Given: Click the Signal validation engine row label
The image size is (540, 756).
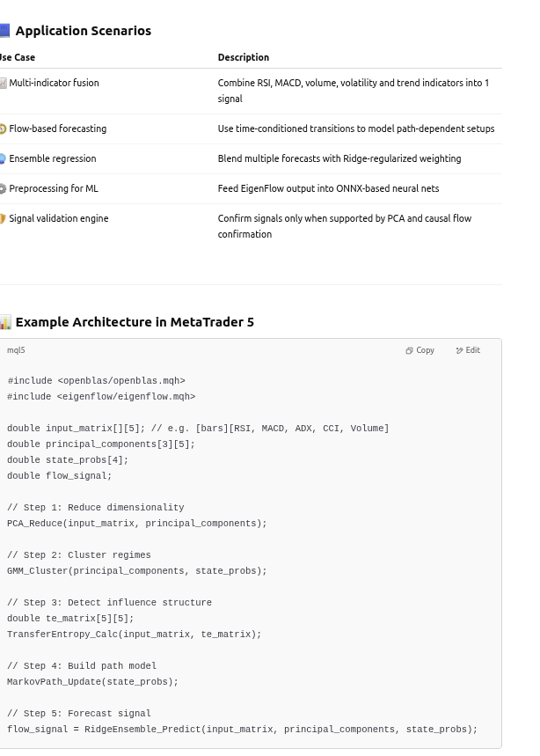Looking at the screenshot, I should point(59,218).
